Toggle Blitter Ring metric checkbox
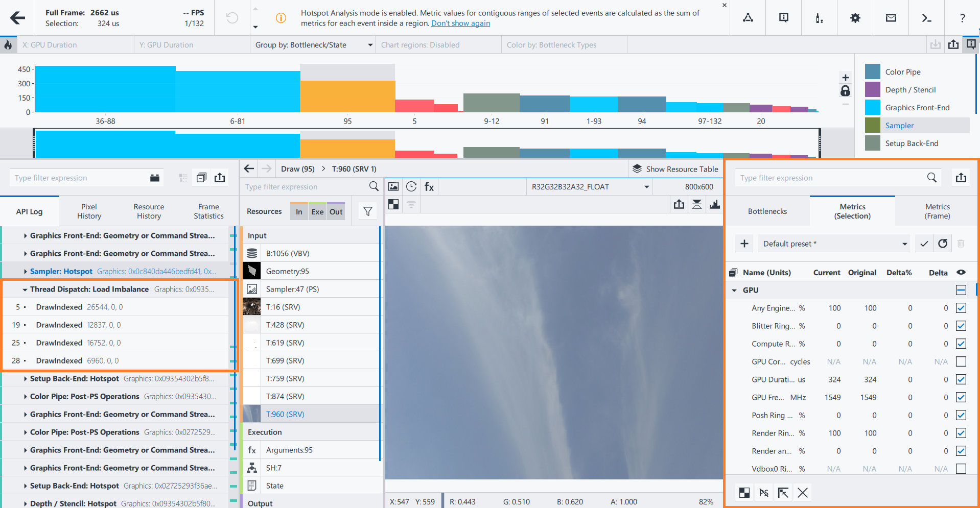The width and height of the screenshot is (980, 508). pyautogui.click(x=961, y=326)
